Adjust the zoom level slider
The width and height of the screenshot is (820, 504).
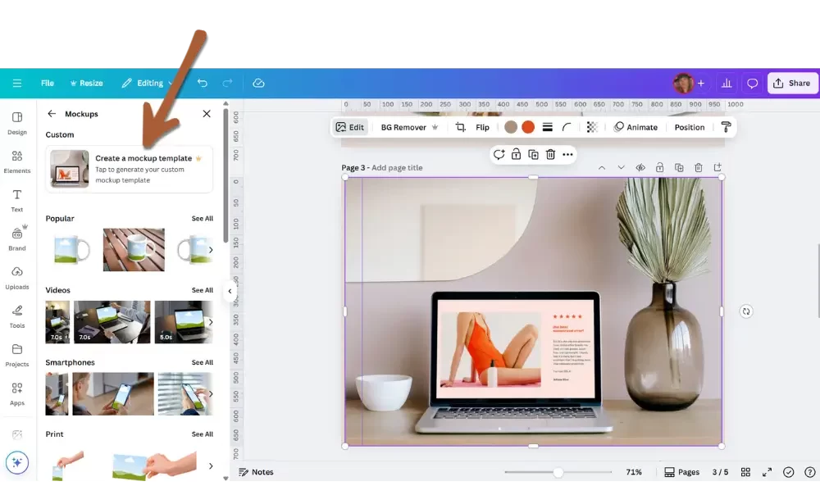558,471
